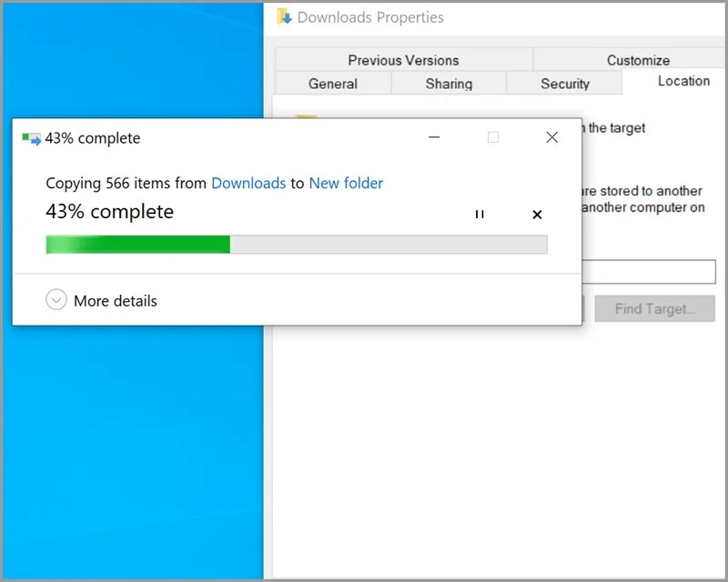Go to the Sharing tab
This screenshot has width=728, height=582.
pos(449,84)
